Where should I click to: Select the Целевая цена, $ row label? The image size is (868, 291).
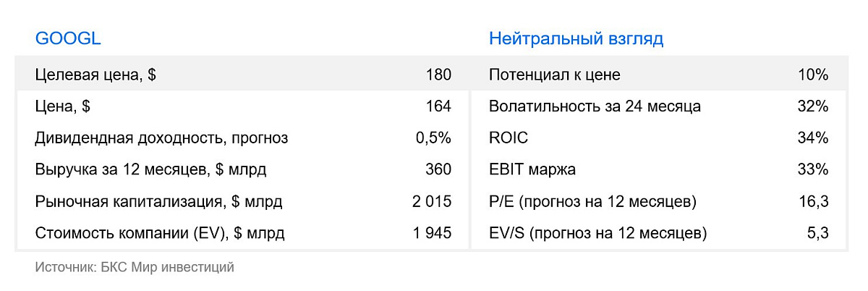point(95,75)
